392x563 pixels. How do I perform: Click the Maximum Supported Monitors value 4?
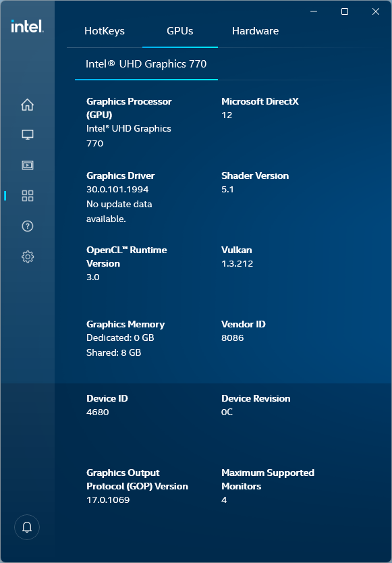point(224,500)
